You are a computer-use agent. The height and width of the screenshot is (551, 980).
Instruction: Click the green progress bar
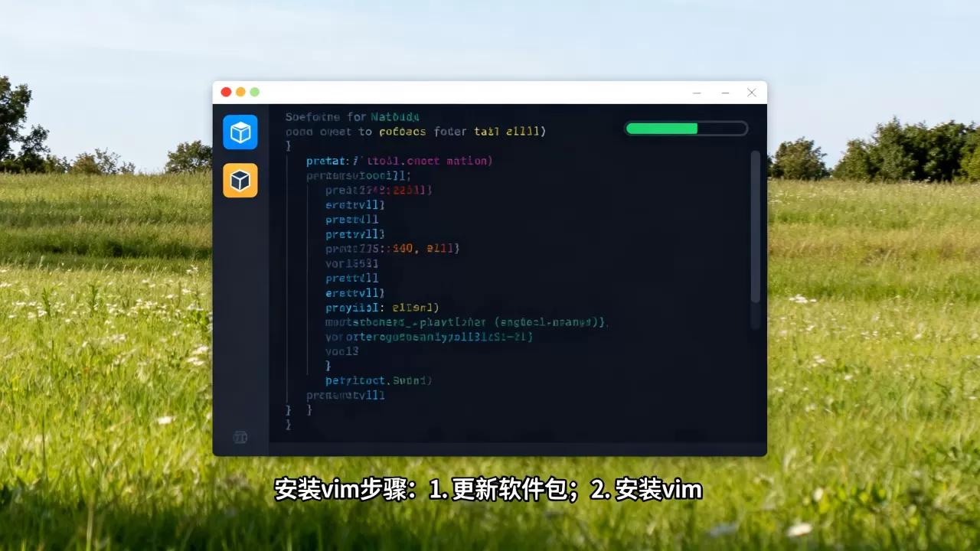click(686, 129)
